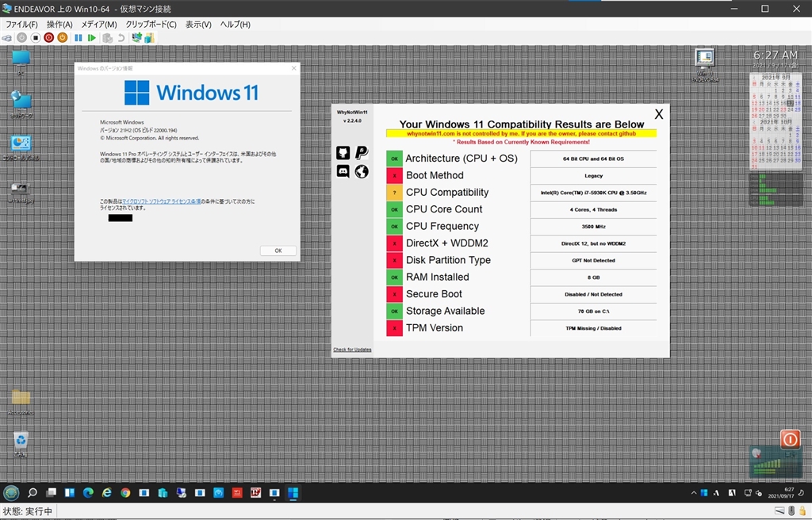
Task: Open Internet Explorer from taskbar
Action: 107,492
